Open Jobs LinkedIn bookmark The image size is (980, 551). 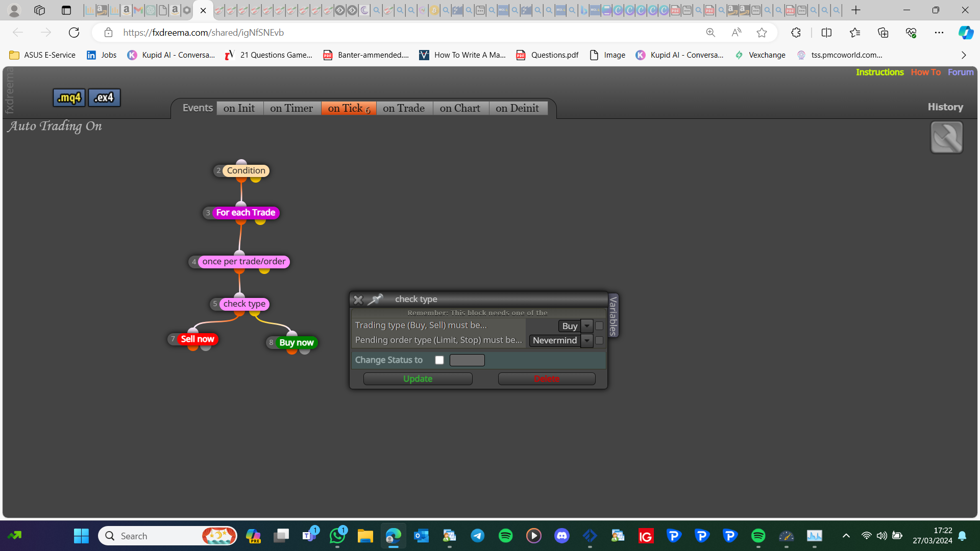coord(102,55)
